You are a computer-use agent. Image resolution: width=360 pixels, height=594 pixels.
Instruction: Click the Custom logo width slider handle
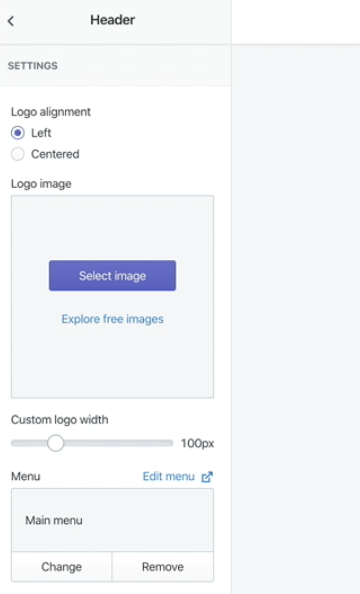pos(56,443)
